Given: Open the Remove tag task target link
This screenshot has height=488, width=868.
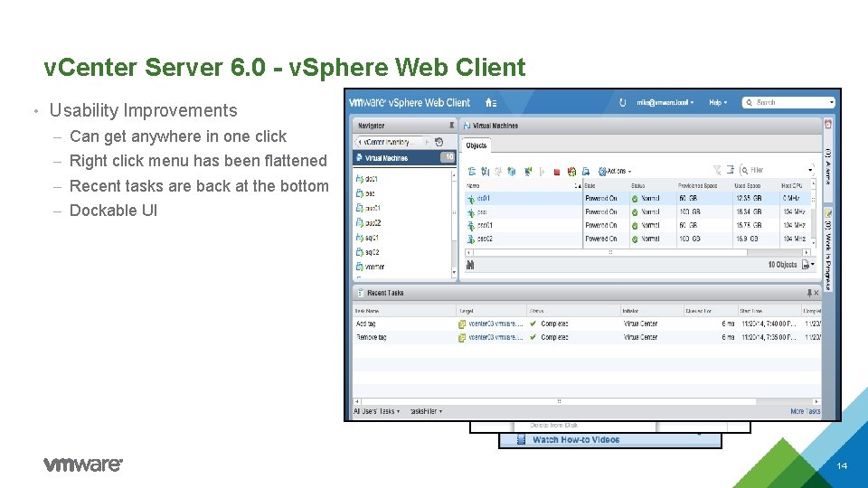Looking at the screenshot, I should (x=495, y=337).
